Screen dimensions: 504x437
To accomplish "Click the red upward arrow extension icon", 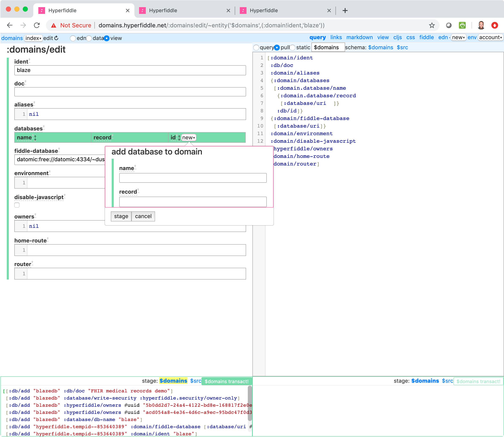I will click(495, 25).
